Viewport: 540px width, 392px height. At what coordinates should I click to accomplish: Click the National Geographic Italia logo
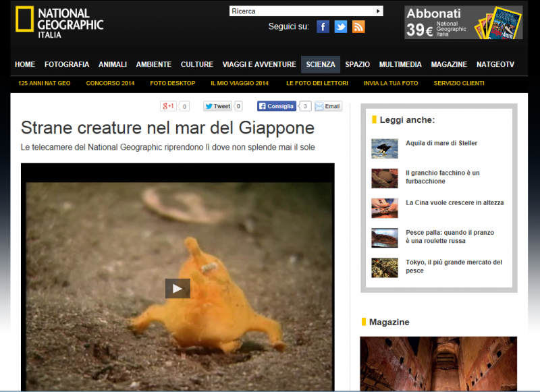59,22
